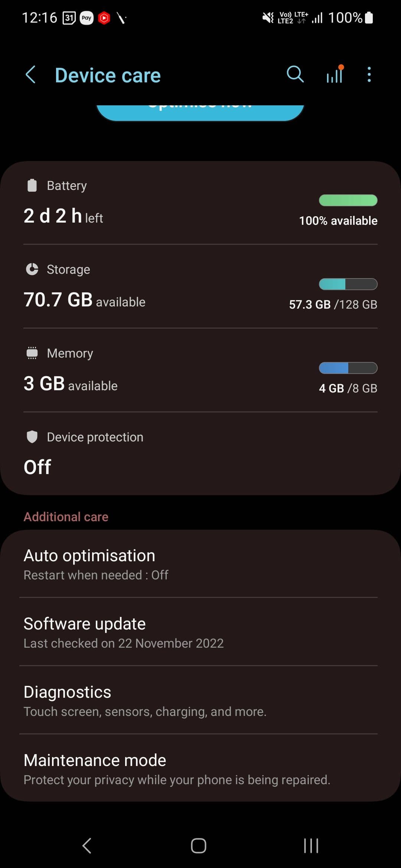This screenshot has height=868, width=401.
Task: Open search with the magnifier icon
Action: tap(295, 74)
